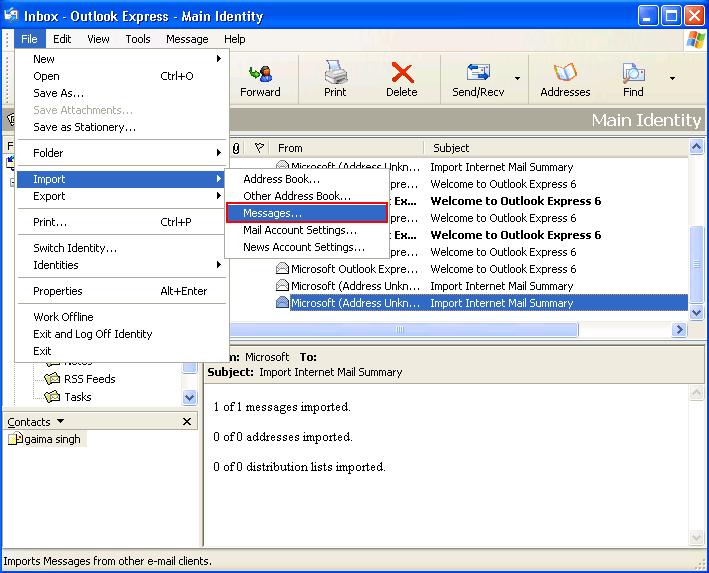Click envelope icon beside Microsoft Outlook Expre… row
The image size is (709, 573).
tap(282, 268)
